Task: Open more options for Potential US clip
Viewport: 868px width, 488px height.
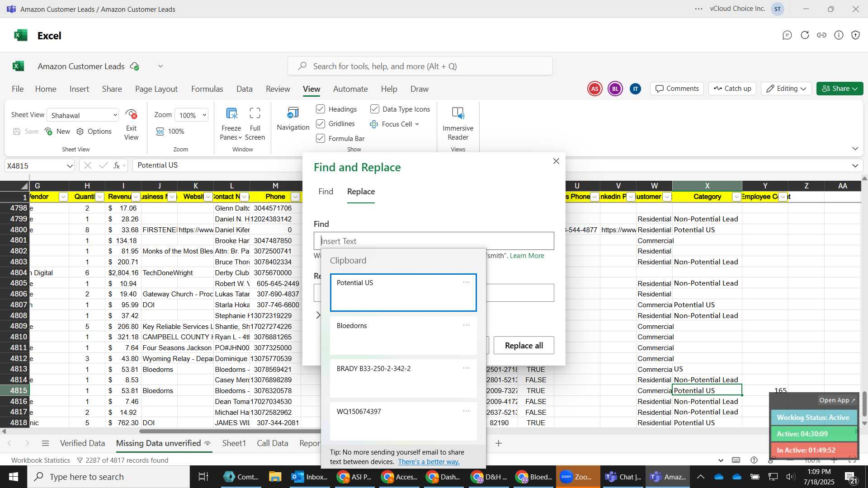Action: [466, 282]
